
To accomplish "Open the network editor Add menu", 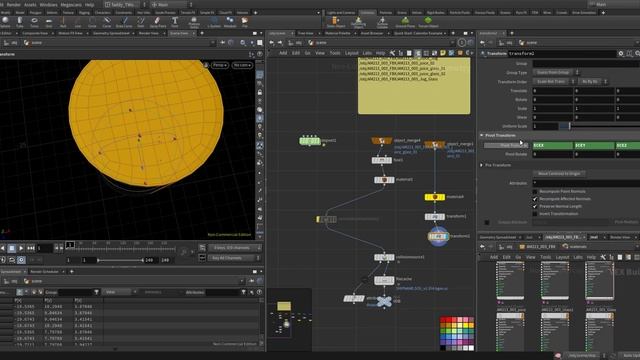I will point(283,53).
